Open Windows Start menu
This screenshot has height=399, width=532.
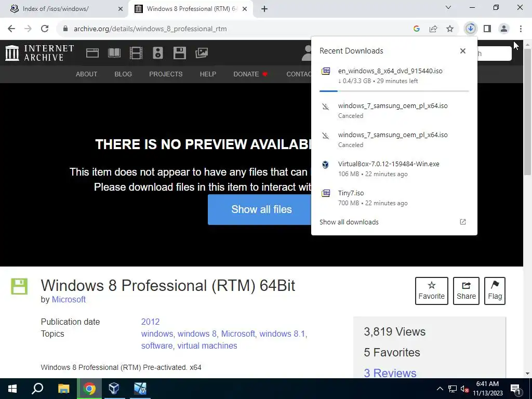12,389
